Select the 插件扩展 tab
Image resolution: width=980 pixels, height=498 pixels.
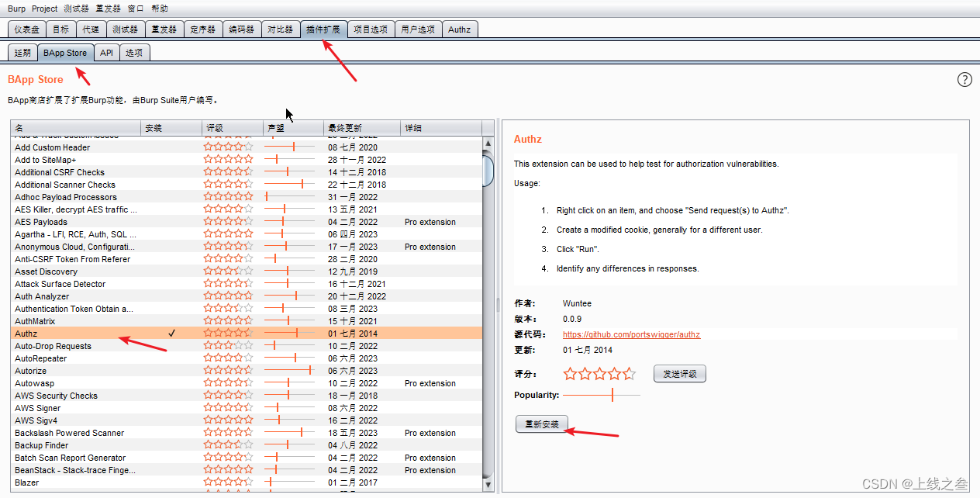pyautogui.click(x=323, y=29)
